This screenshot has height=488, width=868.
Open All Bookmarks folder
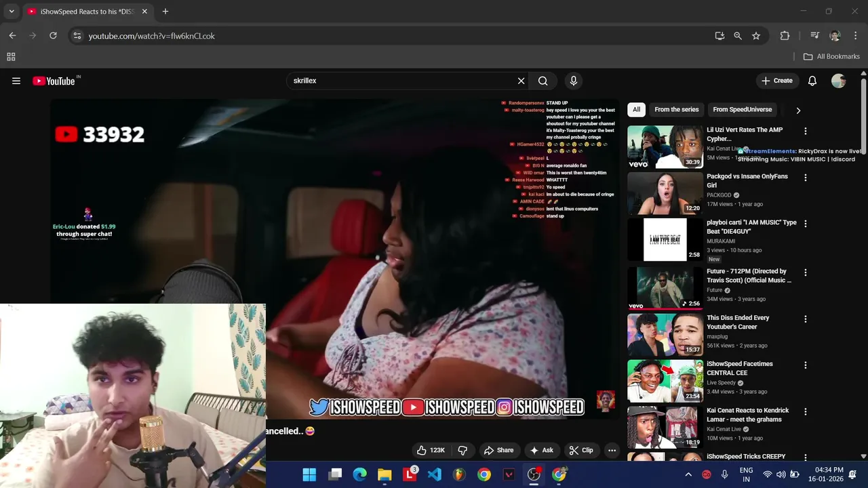tap(831, 56)
